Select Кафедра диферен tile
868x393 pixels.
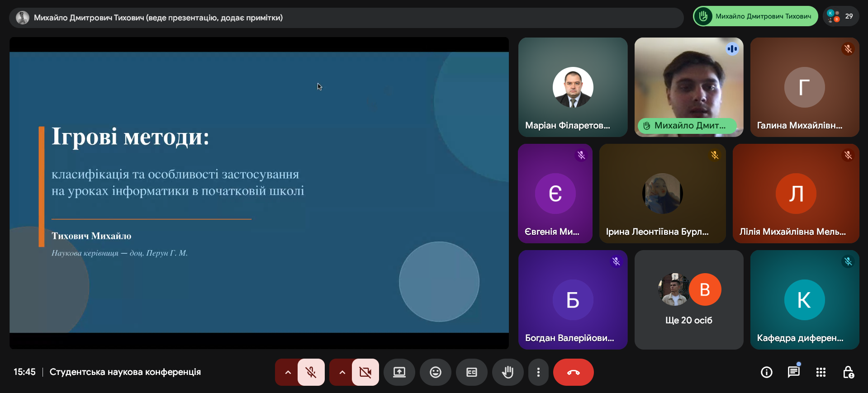pyautogui.click(x=805, y=300)
